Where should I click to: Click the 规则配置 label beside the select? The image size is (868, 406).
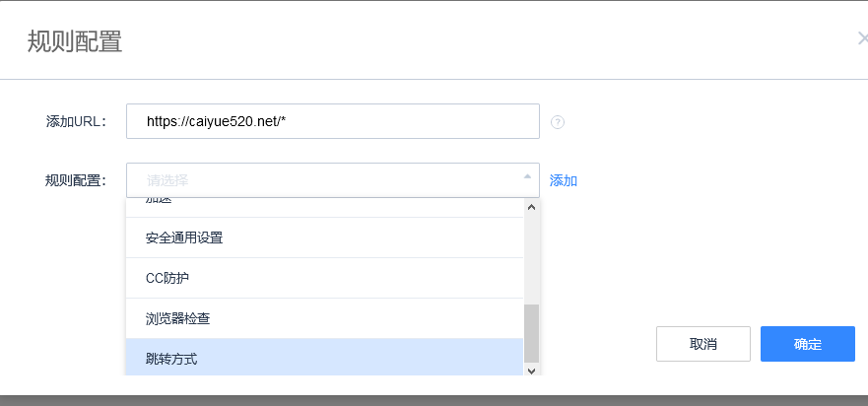click(x=76, y=180)
